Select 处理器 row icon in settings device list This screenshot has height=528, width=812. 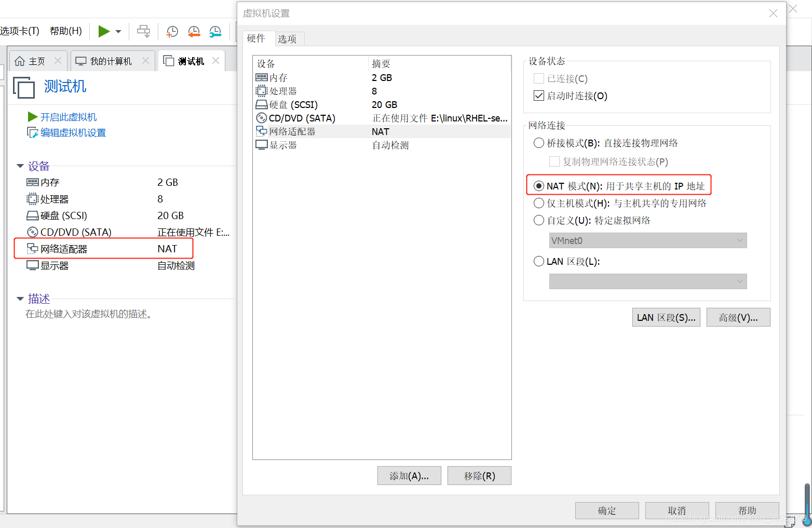pyautogui.click(x=262, y=91)
